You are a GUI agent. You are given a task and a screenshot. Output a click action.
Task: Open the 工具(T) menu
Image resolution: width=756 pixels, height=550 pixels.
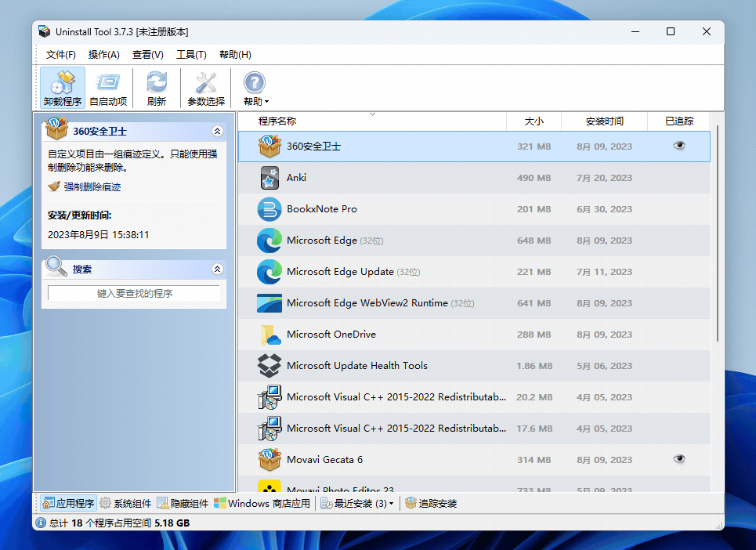(190, 55)
